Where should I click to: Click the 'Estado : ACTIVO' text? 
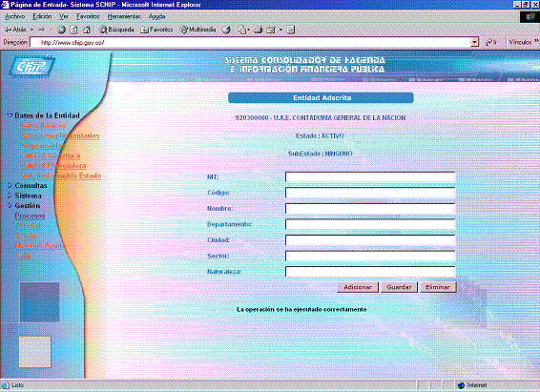coord(320,136)
